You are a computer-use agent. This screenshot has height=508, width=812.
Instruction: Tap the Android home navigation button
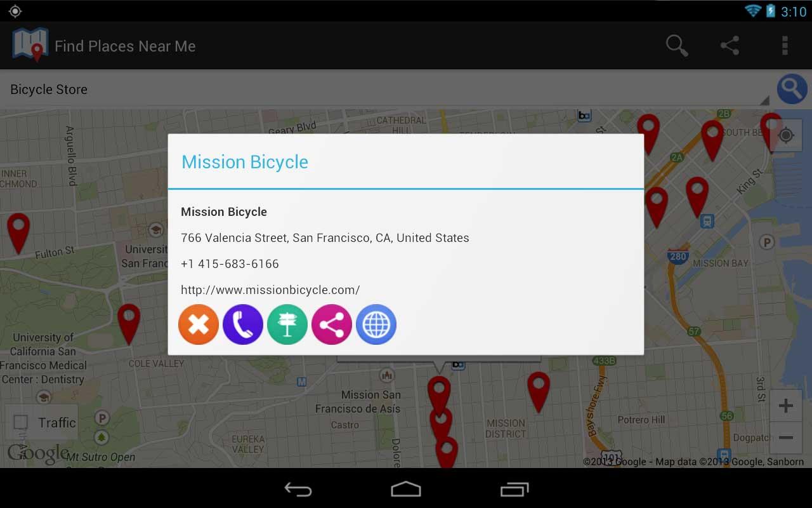pyautogui.click(x=406, y=489)
